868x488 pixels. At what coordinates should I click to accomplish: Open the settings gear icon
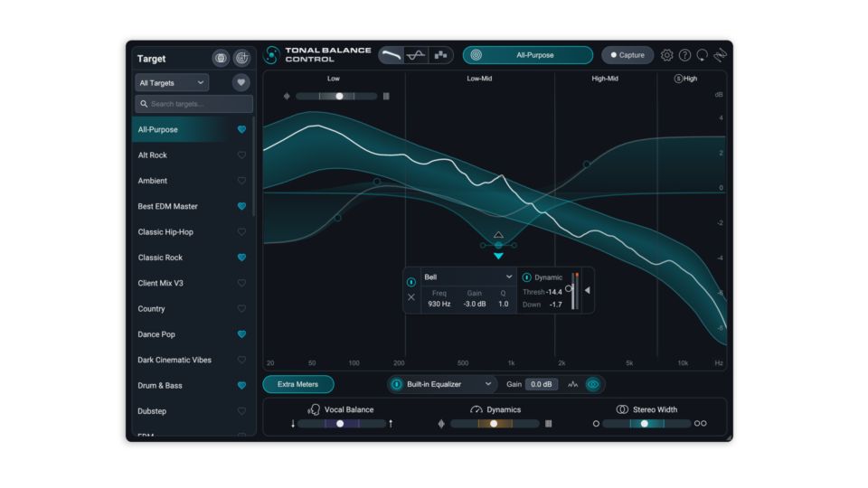tap(666, 55)
